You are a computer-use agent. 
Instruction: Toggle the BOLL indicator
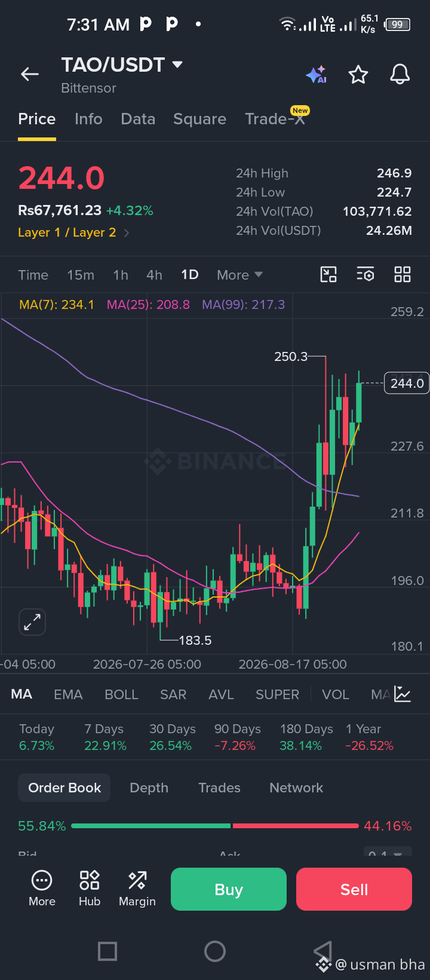121,694
